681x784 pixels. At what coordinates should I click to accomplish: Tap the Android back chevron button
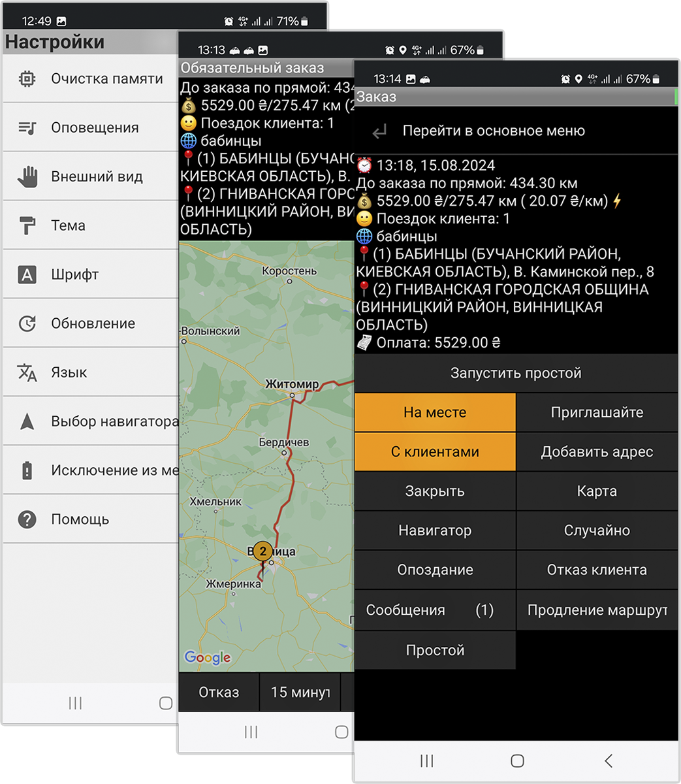608,760
